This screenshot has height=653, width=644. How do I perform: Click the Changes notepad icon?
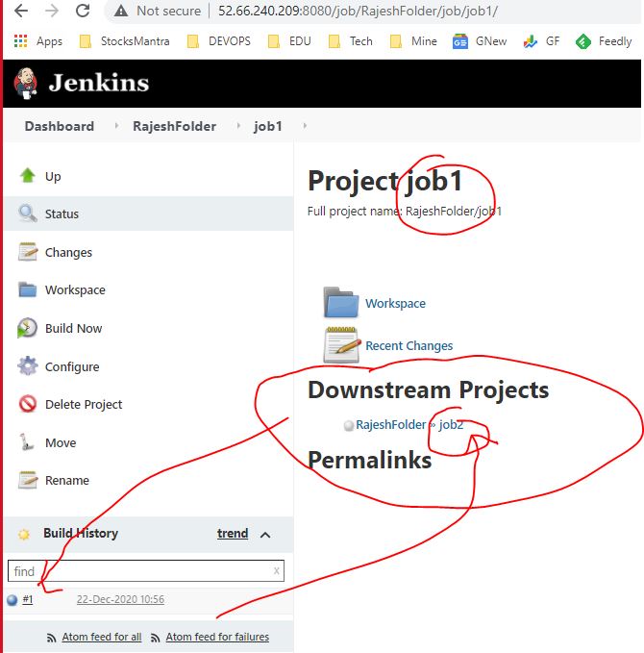(x=27, y=252)
